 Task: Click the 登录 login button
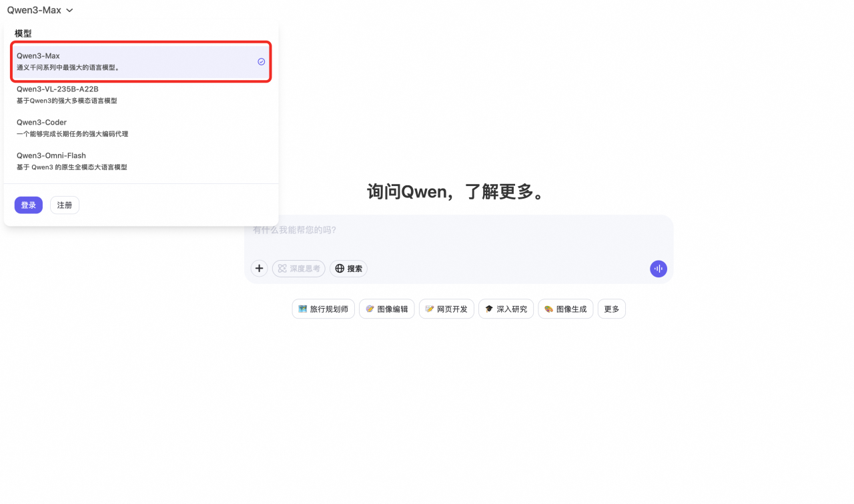(x=28, y=205)
